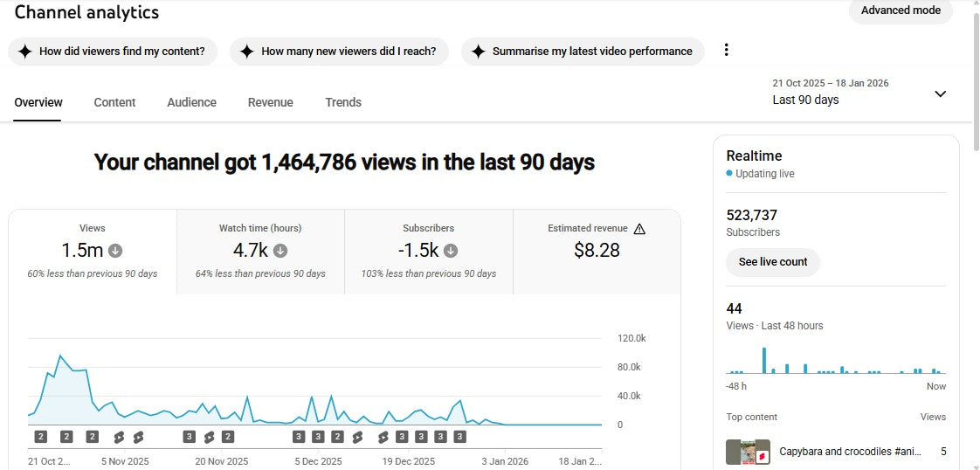This screenshot has width=980, height=470.
Task: Open the Revenue tab
Action: click(x=270, y=102)
